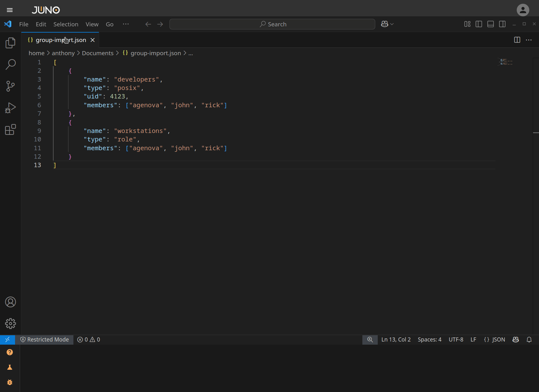Go back in navigation history

(148, 24)
